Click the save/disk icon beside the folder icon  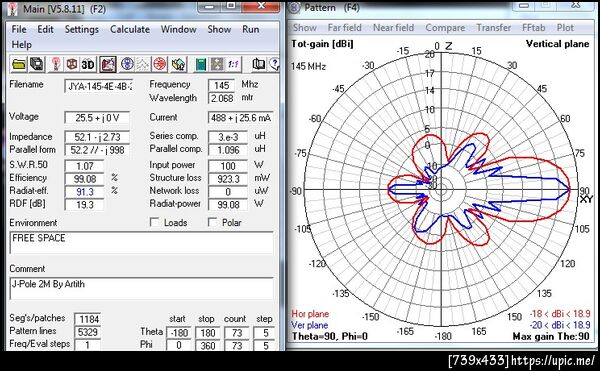(37, 64)
